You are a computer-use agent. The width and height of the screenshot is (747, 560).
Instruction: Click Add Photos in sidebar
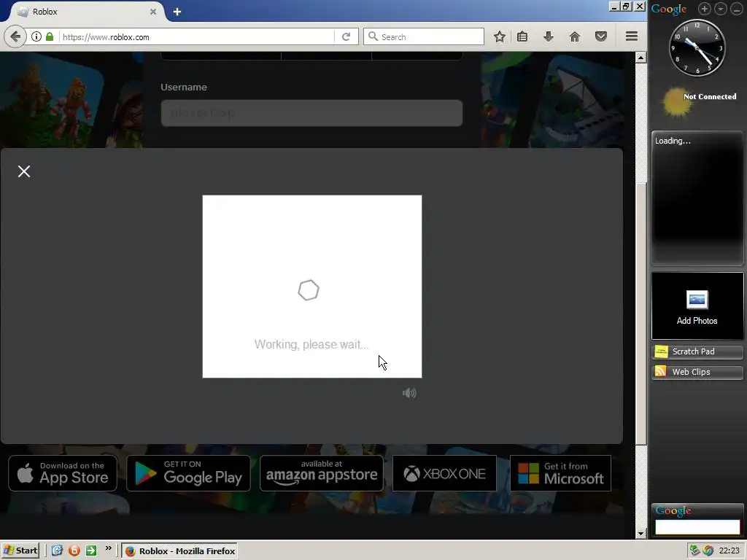click(697, 306)
